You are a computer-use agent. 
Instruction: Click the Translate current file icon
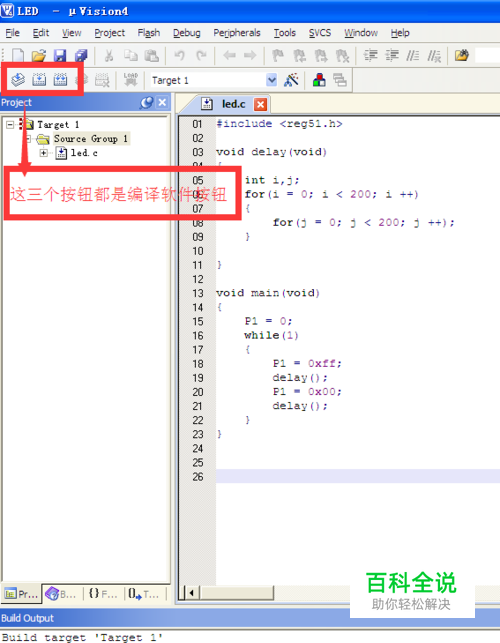18,80
